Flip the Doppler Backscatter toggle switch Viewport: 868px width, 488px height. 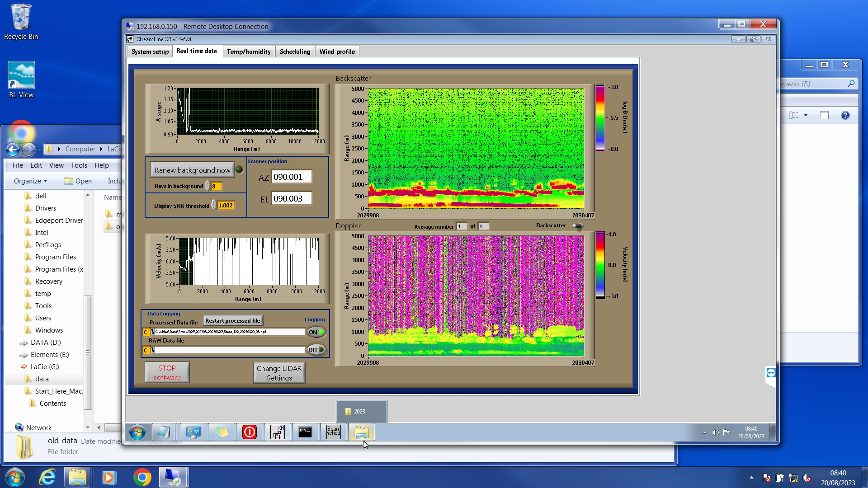578,226
